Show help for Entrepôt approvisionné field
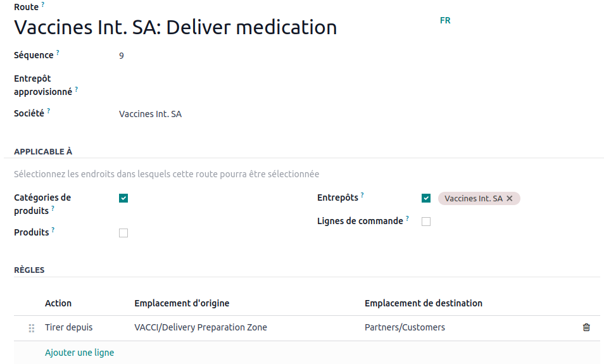 click(77, 89)
